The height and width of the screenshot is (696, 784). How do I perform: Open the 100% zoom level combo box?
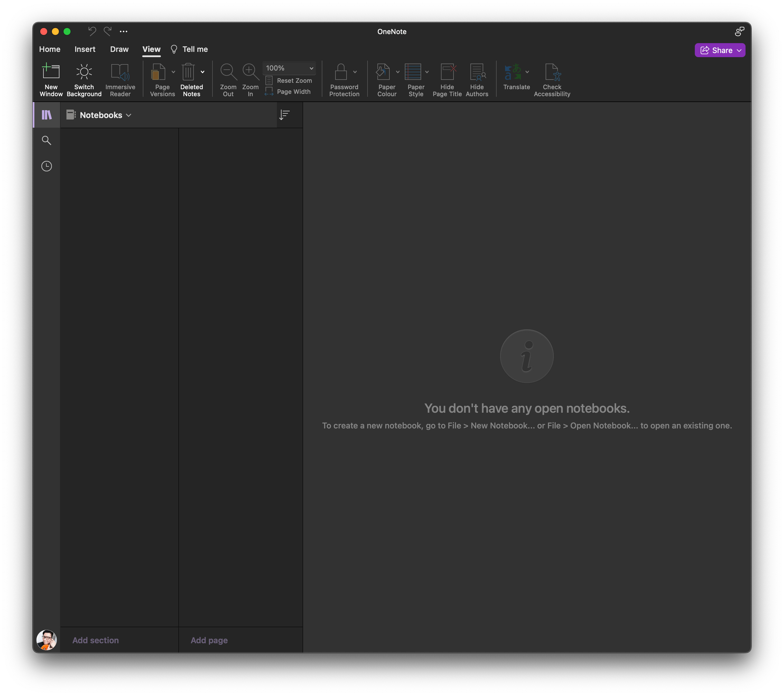click(x=289, y=68)
